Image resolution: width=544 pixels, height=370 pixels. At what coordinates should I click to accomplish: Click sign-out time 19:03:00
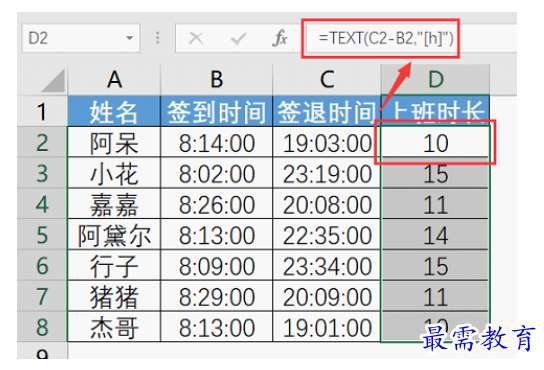(327, 143)
